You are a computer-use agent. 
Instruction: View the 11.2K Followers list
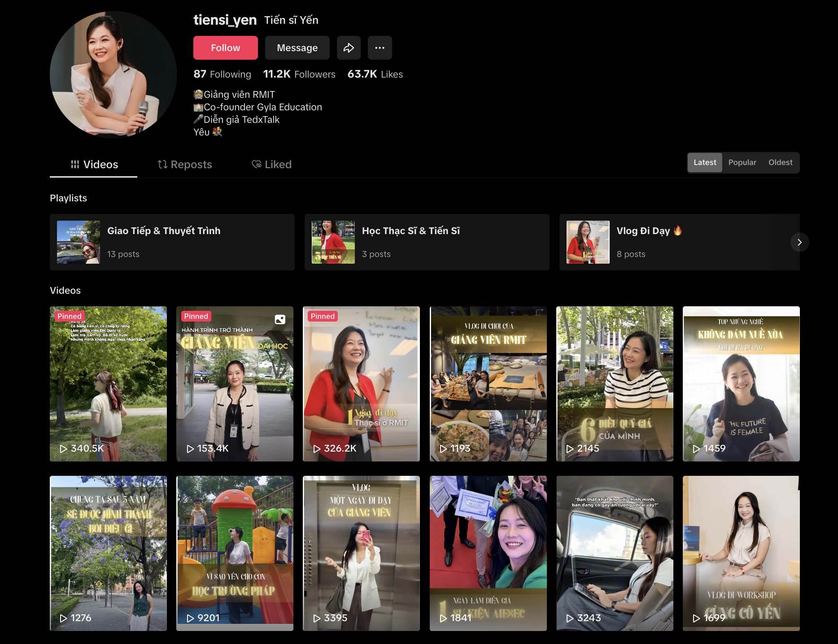coord(299,74)
